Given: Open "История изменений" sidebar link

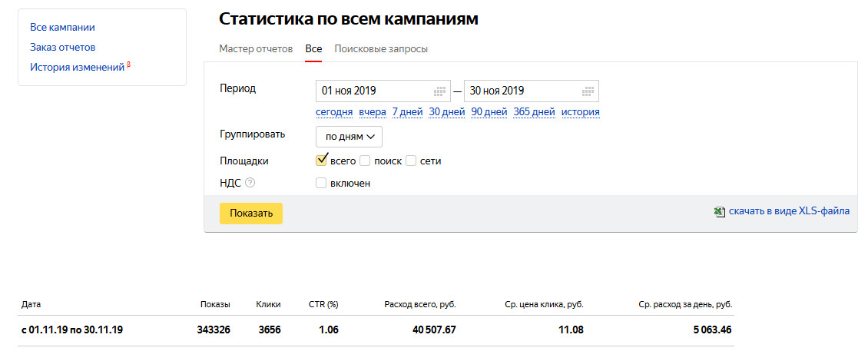Looking at the screenshot, I should pyautogui.click(x=77, y=67).
